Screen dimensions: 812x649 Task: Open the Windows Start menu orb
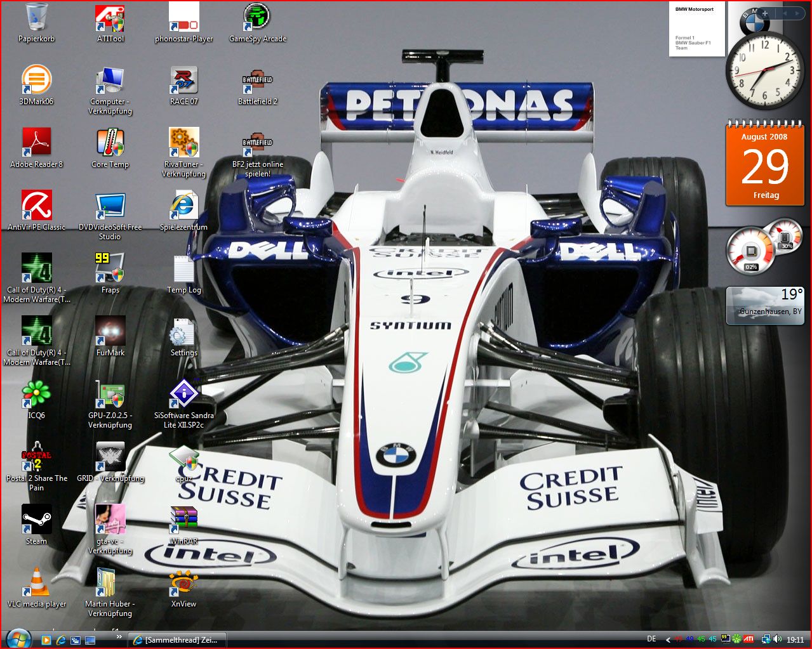(x=17, y=639)
